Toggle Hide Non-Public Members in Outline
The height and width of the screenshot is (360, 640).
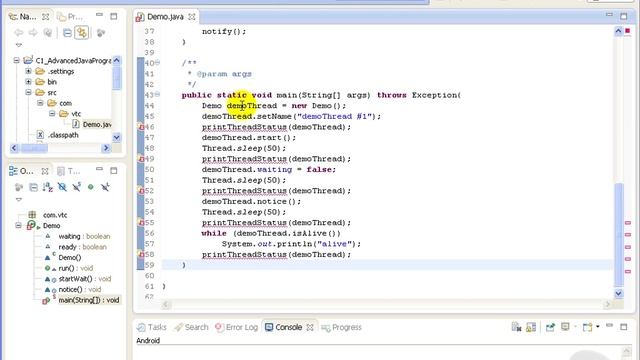pos(91,187)
